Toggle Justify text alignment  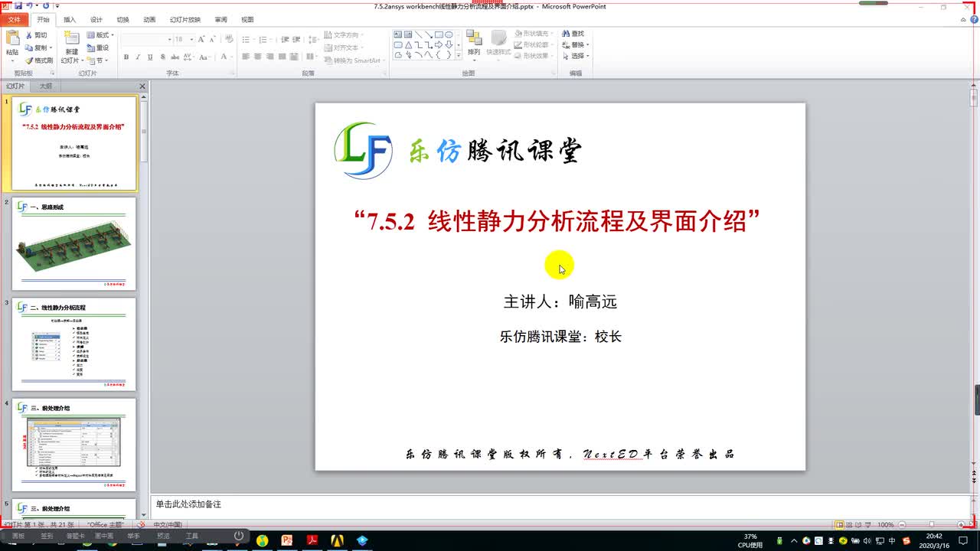pos(282,57)
